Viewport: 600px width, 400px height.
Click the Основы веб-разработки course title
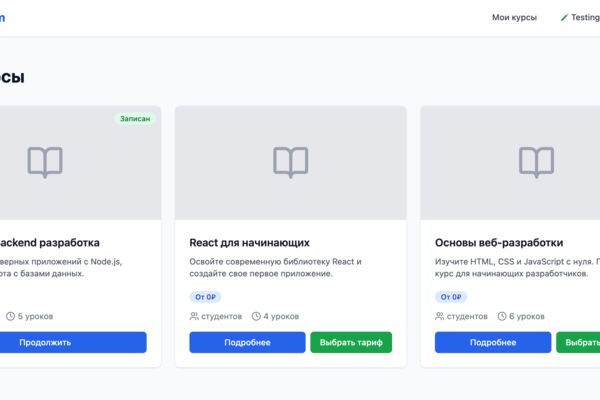[499, 243]
